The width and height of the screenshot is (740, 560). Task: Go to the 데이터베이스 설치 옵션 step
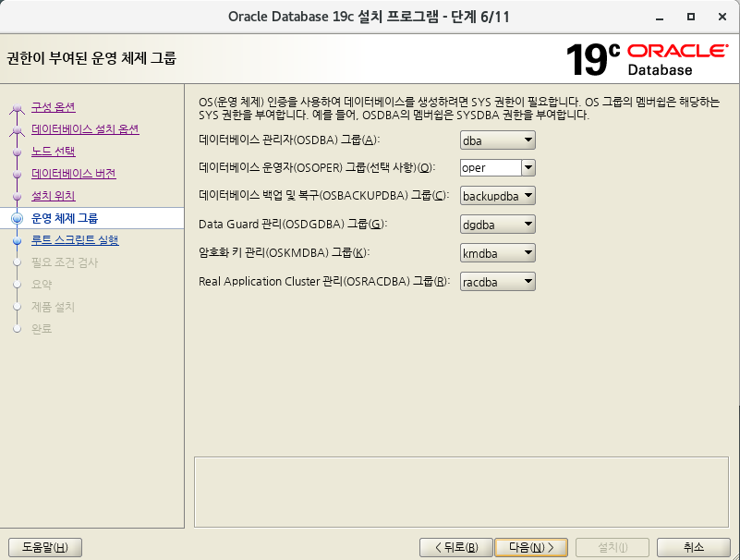[85, 129]
